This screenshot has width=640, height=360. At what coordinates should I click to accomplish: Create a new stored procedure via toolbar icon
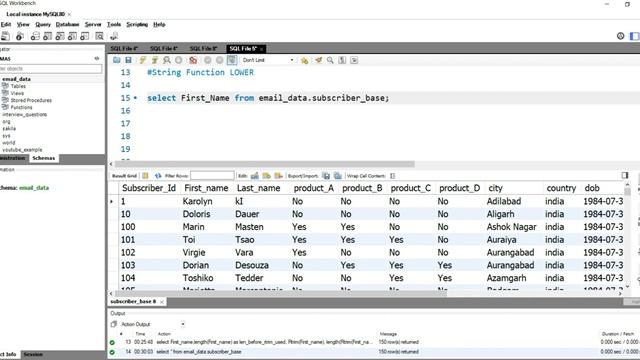72,36
